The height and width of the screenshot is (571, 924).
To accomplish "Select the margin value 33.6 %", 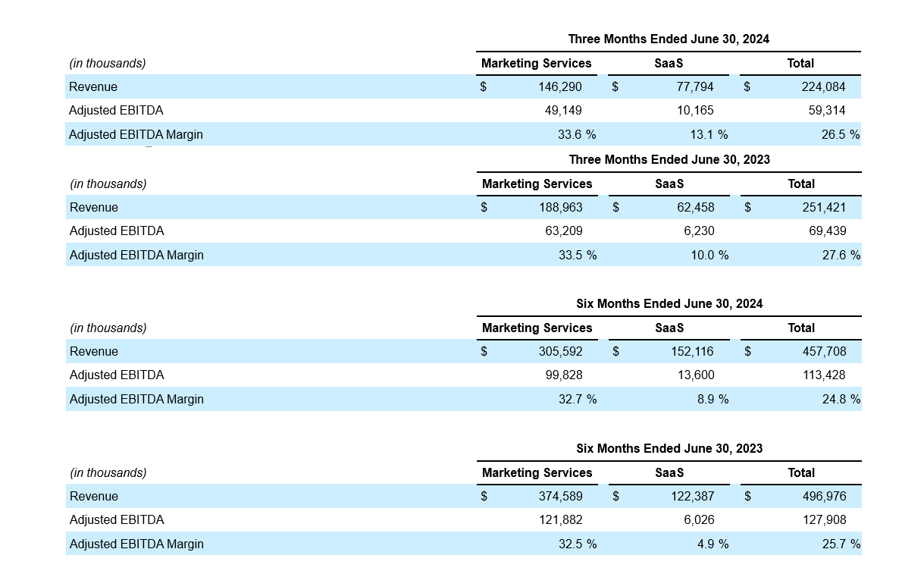I will (577, 135).
